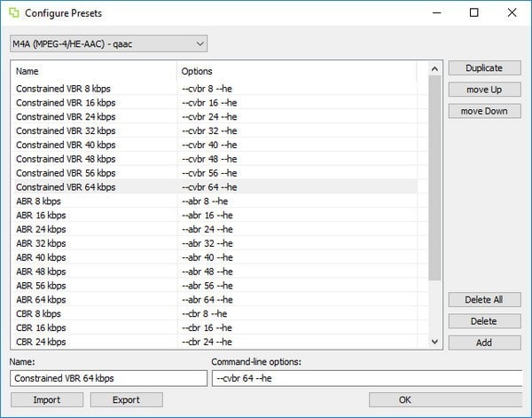Delete the selected preset

(x=484, y=321)
